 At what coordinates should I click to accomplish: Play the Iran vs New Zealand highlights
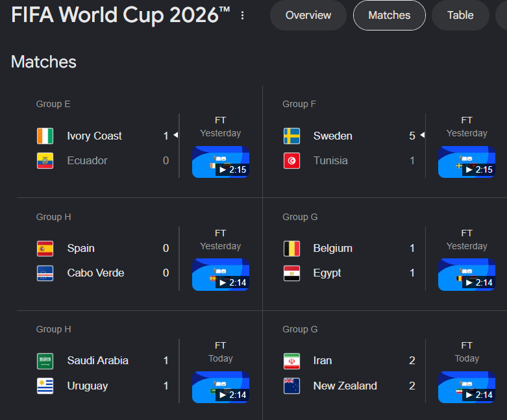pyautogui.click(x=467, y=388)
